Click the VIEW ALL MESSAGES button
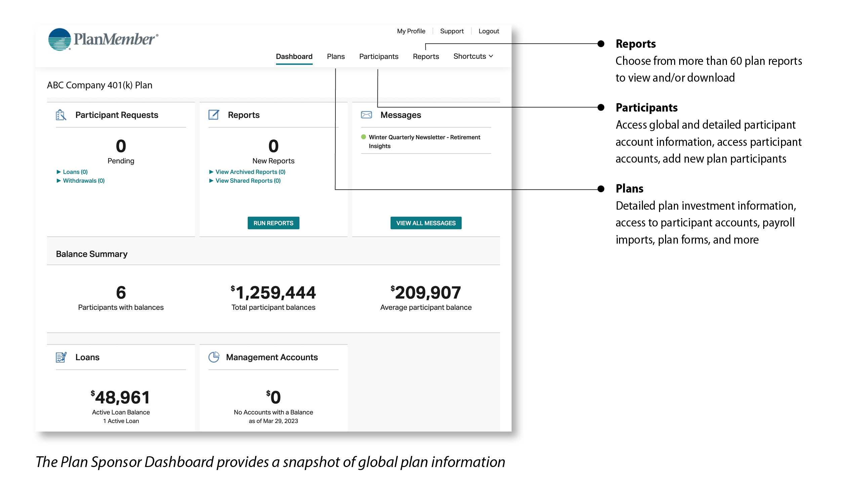The height and width of the screenshot is (504, 857). coord(426,223)
